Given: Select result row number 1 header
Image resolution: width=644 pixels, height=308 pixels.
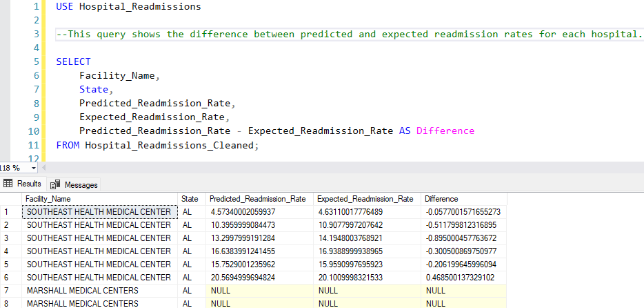Looking at the screenshot, I should [10, 212].
